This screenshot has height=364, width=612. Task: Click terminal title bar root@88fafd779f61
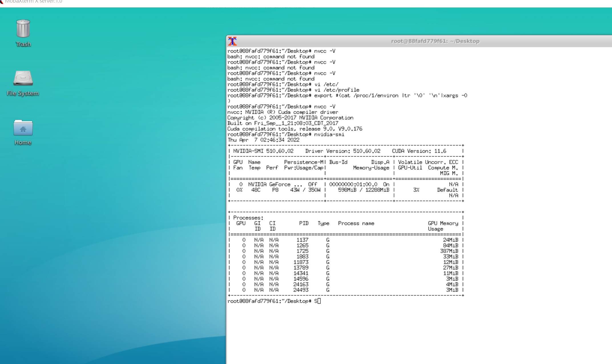click(435, 41)
